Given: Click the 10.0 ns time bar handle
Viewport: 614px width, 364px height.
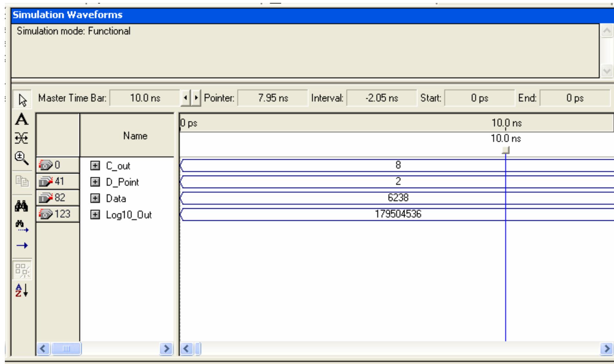Looking at the screenshot, I should coord(506,150).
